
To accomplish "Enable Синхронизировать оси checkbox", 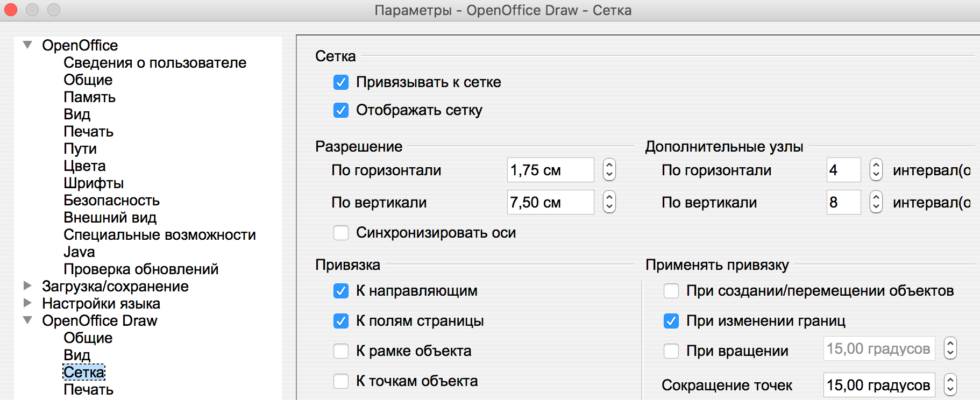I will click(341, 233).
